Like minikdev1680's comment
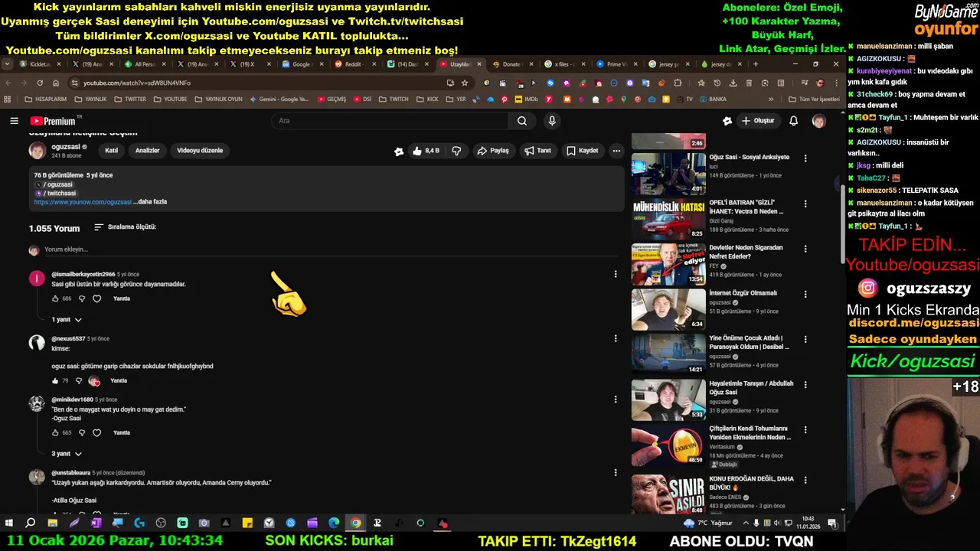The image size is (980, 551). tap(55, 432)
